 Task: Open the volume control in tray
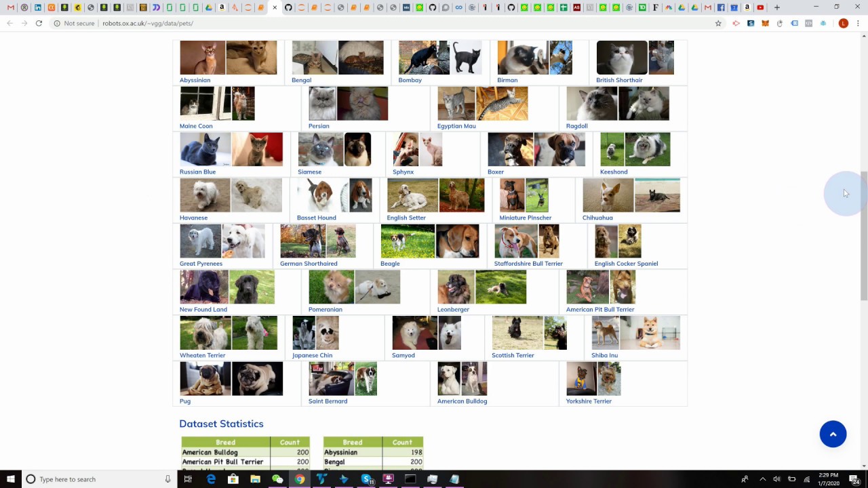click(x=776, y=479)
